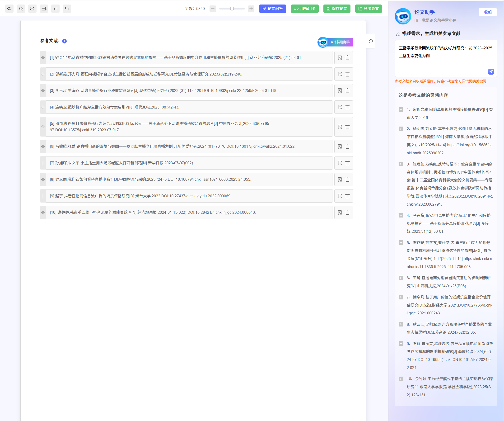
Task: Toggle the section layout icon in toolbar
Action: coord(32,9)
